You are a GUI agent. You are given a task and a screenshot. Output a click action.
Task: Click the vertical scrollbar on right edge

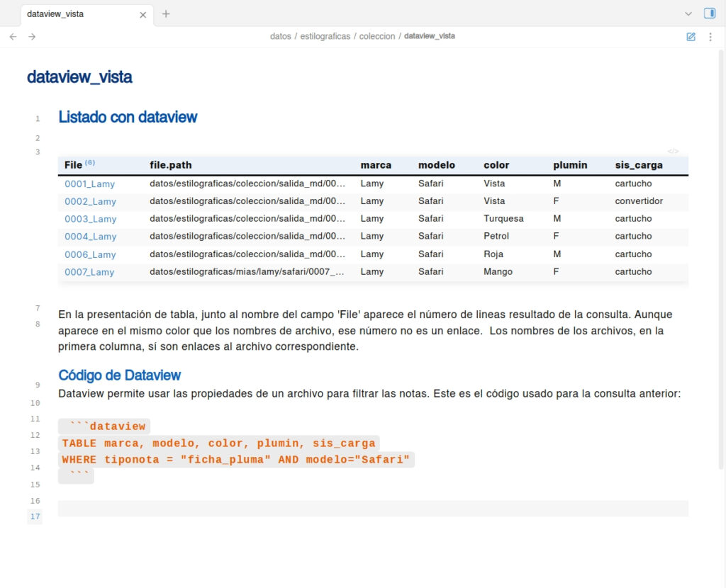pyautogui.click(x=722, y=255)
